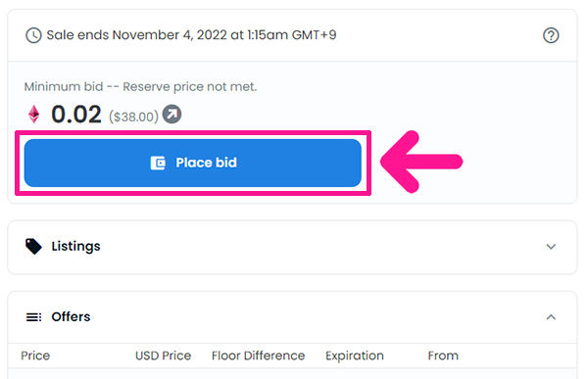Click the sale end date text

[191, 35]
